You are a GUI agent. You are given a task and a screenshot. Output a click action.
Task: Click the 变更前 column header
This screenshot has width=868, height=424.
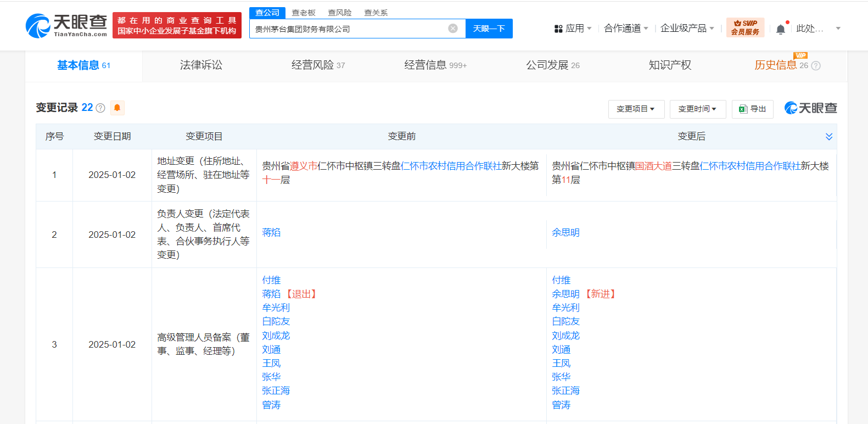402,137
